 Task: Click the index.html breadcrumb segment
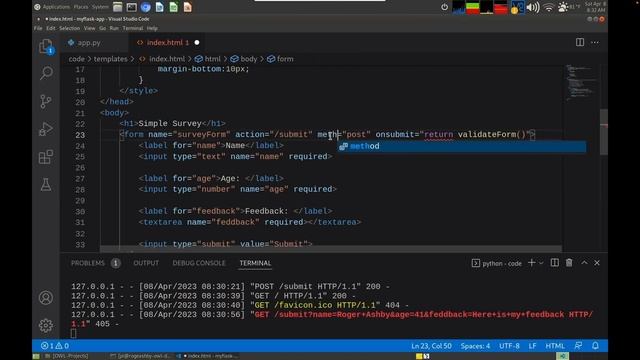coord(162,59)
